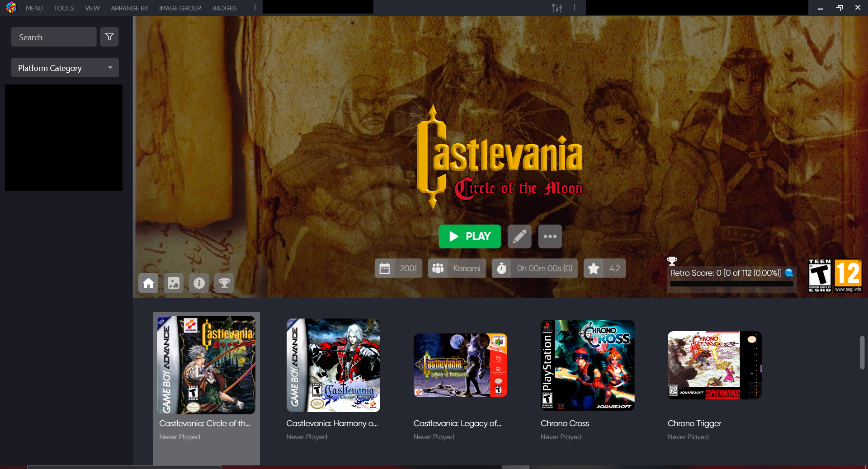Click the Castlevania: Harmony o... title text

(332, 423)
